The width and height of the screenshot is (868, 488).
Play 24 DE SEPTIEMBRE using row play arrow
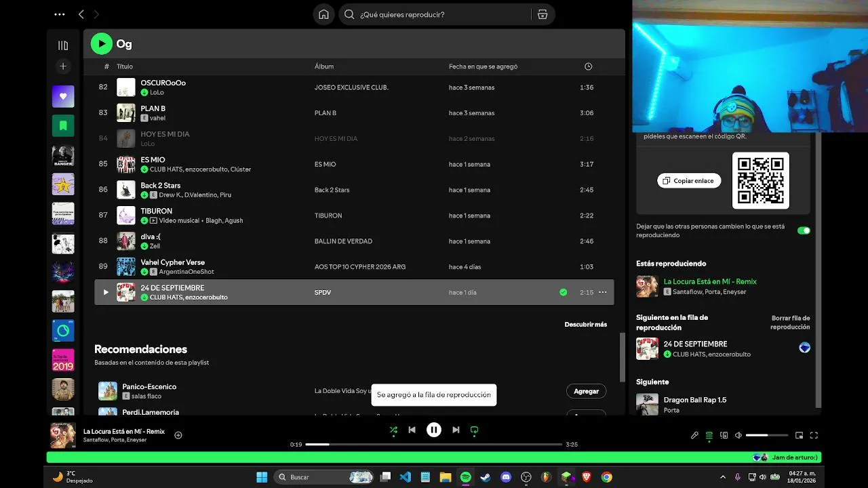pos(106,292)
